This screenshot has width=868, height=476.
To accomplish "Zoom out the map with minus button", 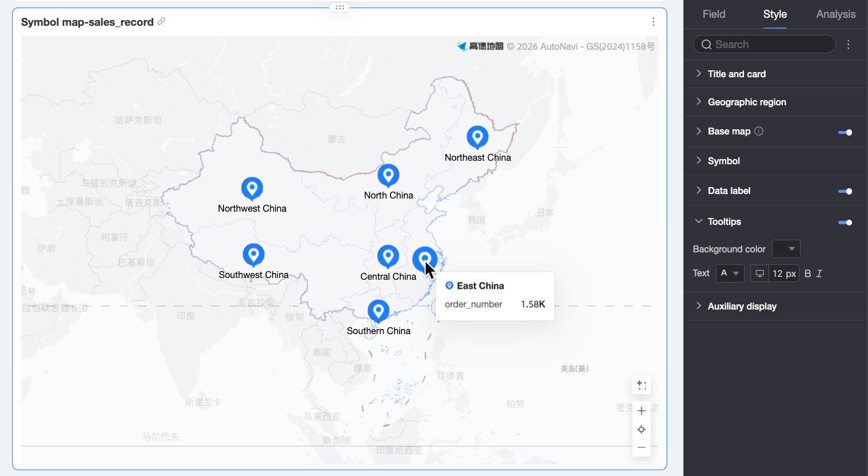I will click(x=642, y=447).
